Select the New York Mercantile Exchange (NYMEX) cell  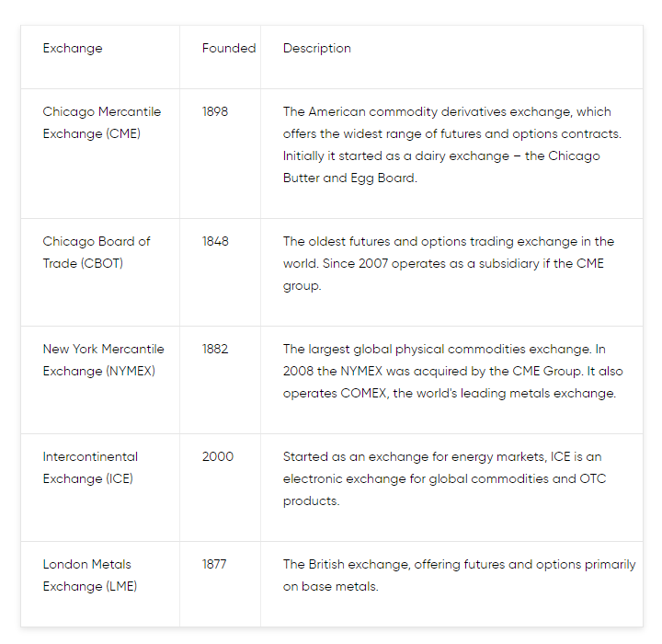pos(103,360)
